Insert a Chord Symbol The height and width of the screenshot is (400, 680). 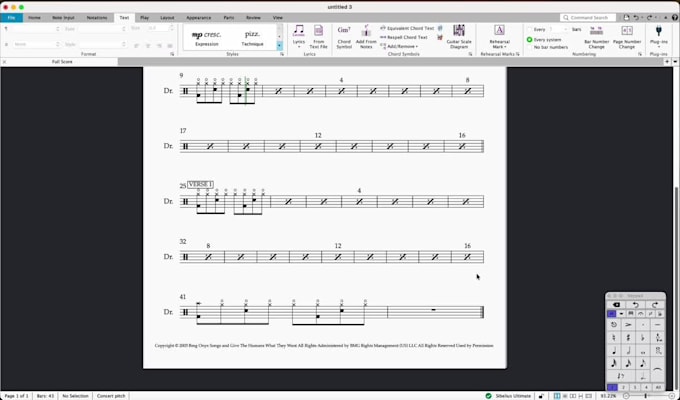(344, 36)
